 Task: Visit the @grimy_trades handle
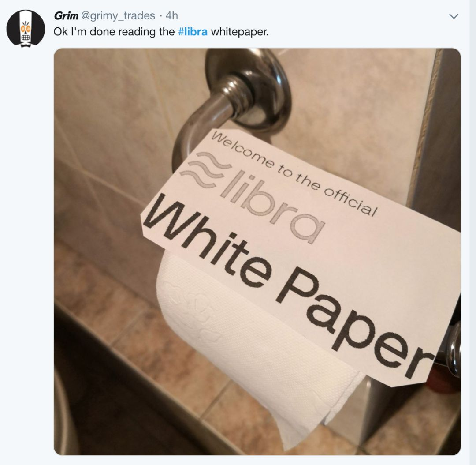(118, 16)
